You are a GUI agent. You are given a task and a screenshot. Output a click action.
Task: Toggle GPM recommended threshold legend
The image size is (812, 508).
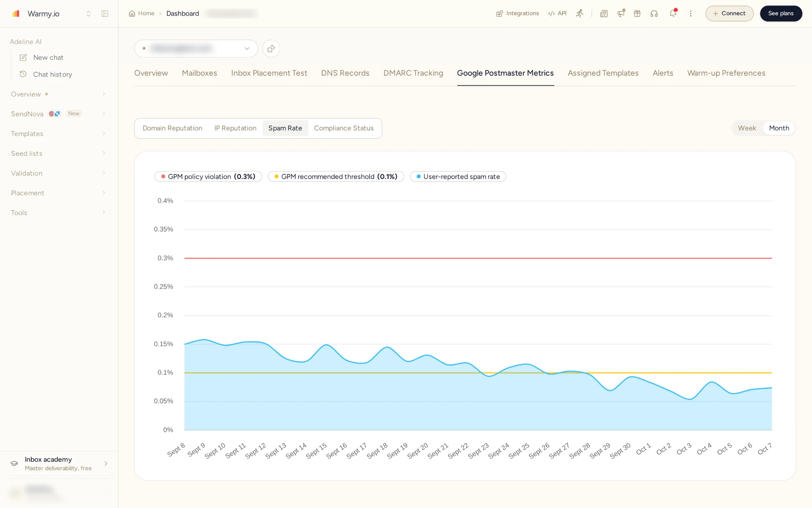click(x=336, y=177)
